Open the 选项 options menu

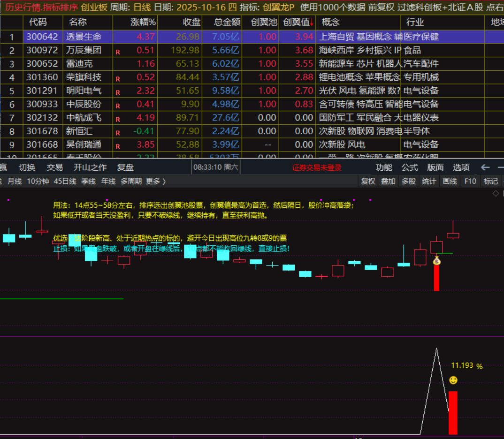click(461, 167)
